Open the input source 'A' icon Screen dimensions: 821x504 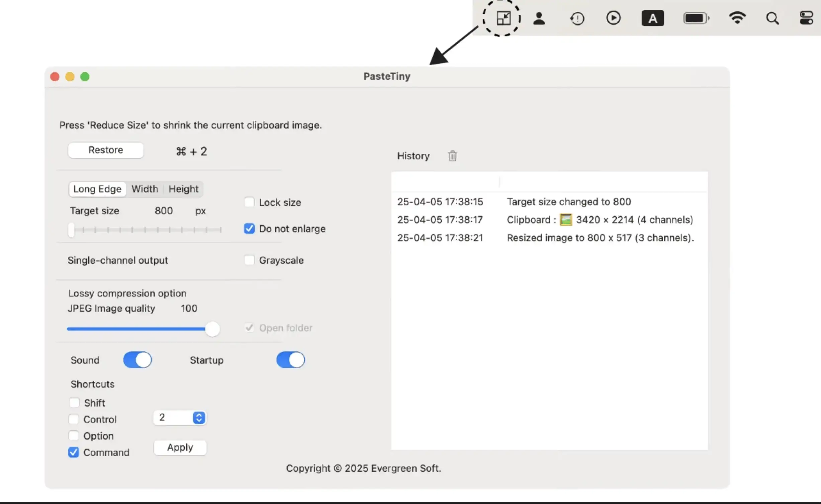[652, 18]
